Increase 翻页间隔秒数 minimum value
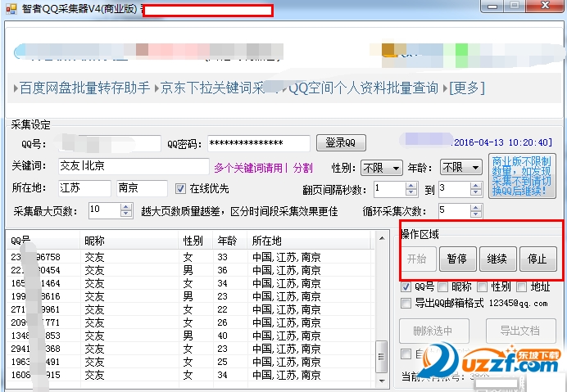 click(x=411, y=186)
